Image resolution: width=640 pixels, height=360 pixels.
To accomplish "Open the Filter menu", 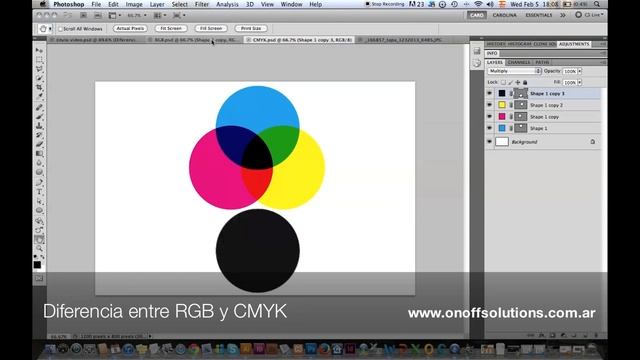I will 202,4.
